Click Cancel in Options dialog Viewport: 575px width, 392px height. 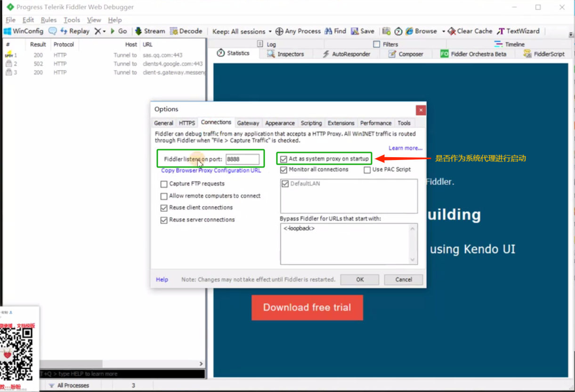[404, 280]
